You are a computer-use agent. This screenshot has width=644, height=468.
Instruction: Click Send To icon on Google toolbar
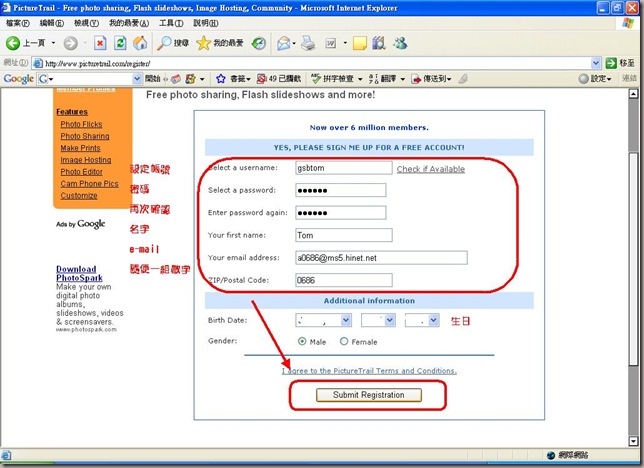pyautogui.click(x=416, y=79)
